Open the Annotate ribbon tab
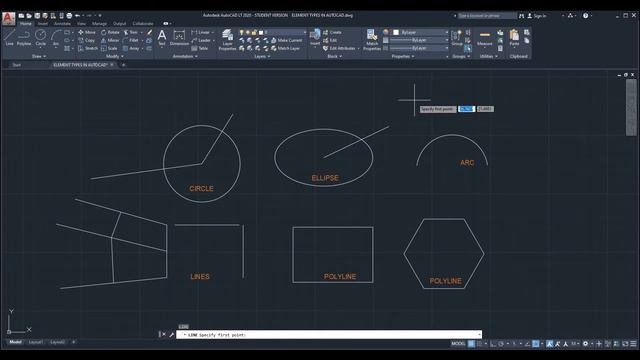Screen dimensions: 640x360 [62, 24]
